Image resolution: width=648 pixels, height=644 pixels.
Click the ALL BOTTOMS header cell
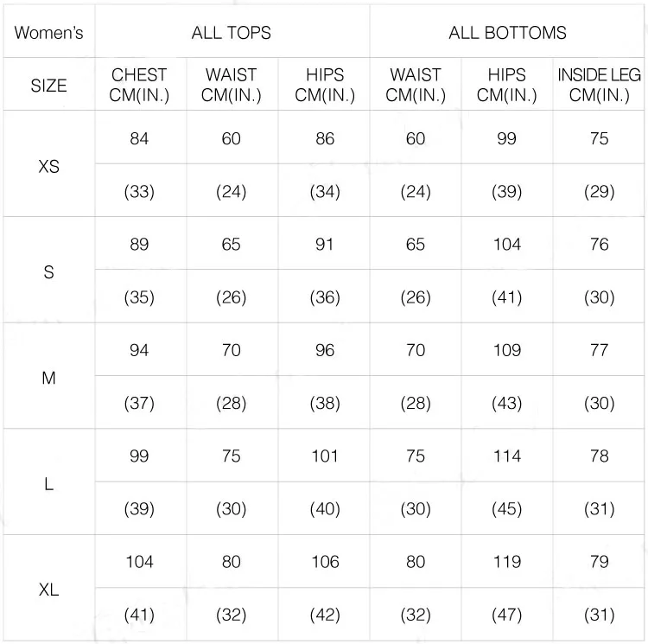click(x=507, y=33)
